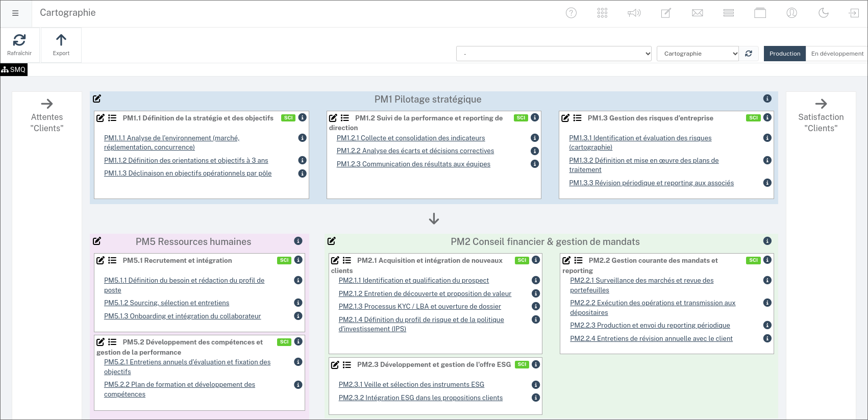Click the Export arrow button
The image size is (868, 420).
click(x=61, y=40)
